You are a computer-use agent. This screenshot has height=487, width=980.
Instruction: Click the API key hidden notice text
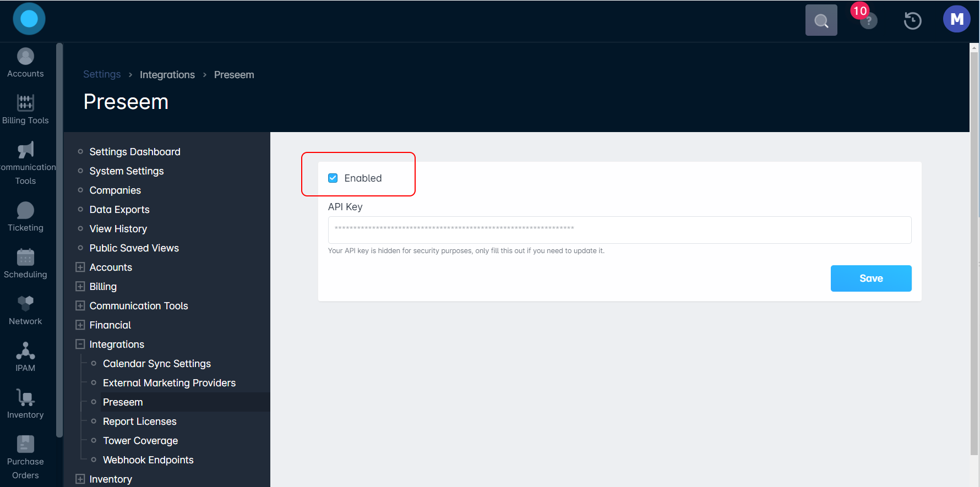coord(466,250)
